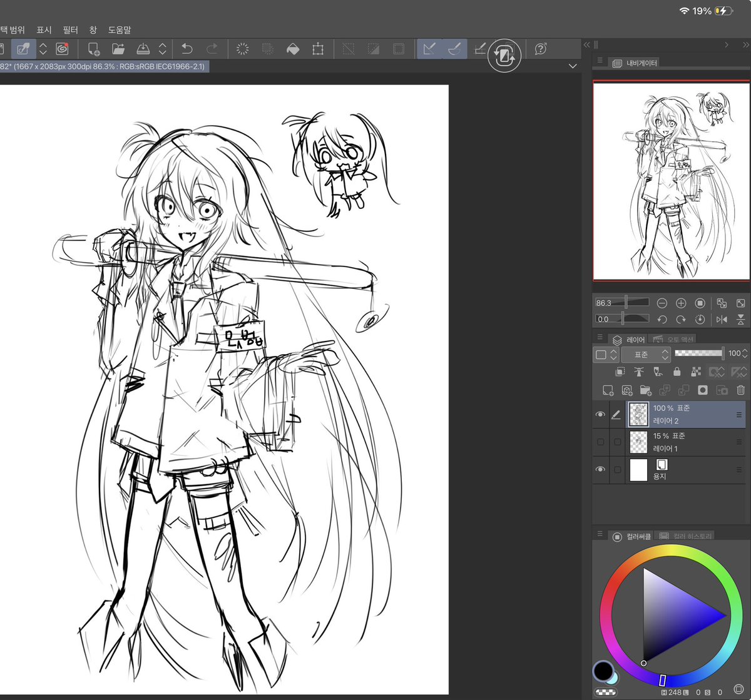Clear the layer using the dashed-circle Delete icon
Viewport: 751px width, 700px height.
(x=243, y=49)
